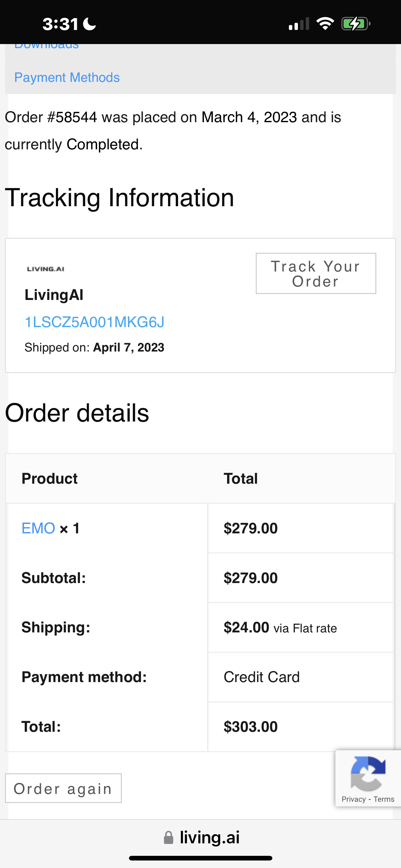Open the Payment Methods menu item
401x868 pixels.
(x=67, y=77)
